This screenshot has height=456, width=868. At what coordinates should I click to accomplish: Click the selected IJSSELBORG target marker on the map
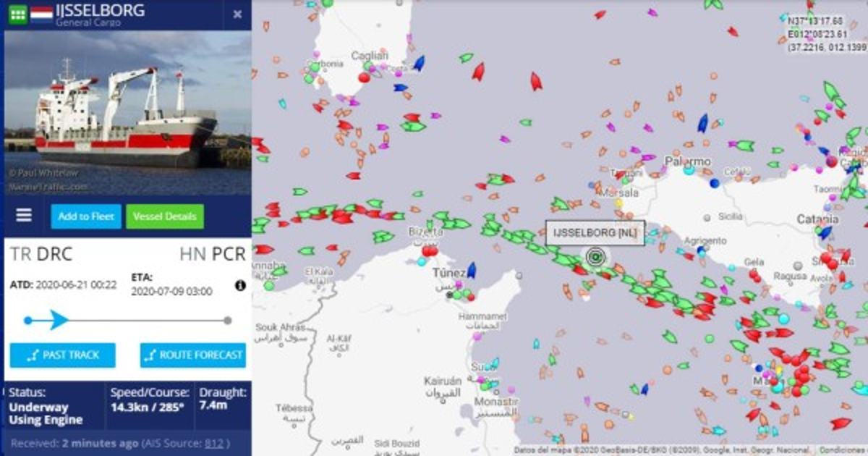pos(595,256)
